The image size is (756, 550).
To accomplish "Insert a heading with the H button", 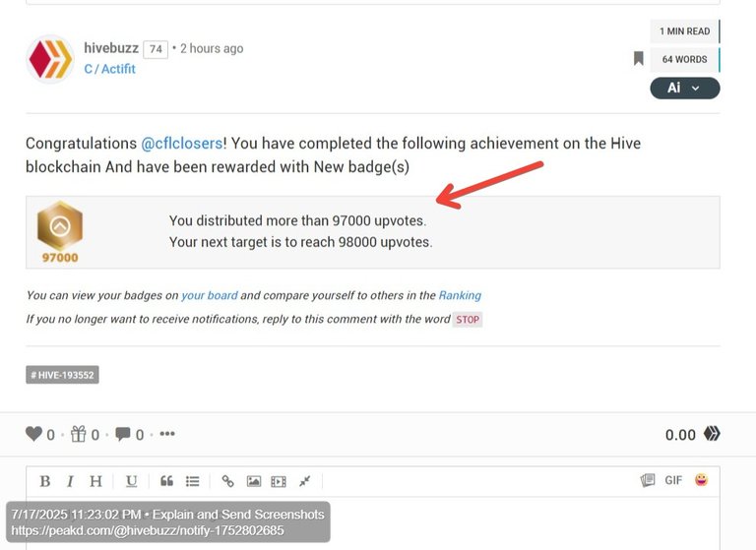I will (x=95, y=481).
